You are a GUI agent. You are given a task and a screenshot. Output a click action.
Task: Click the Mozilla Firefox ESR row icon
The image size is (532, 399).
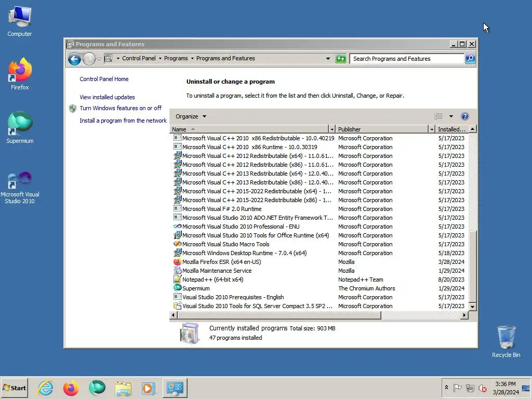click(178, 262)
